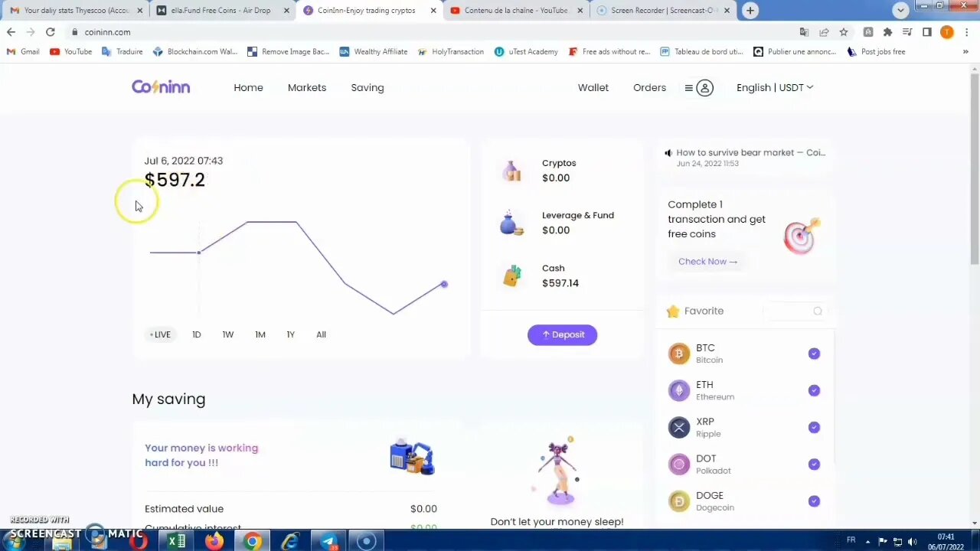Image resolution: width=980 pixels, height=551 pixels.
Task: Open the user account profile icon
Action: click(x=704, y=87)
